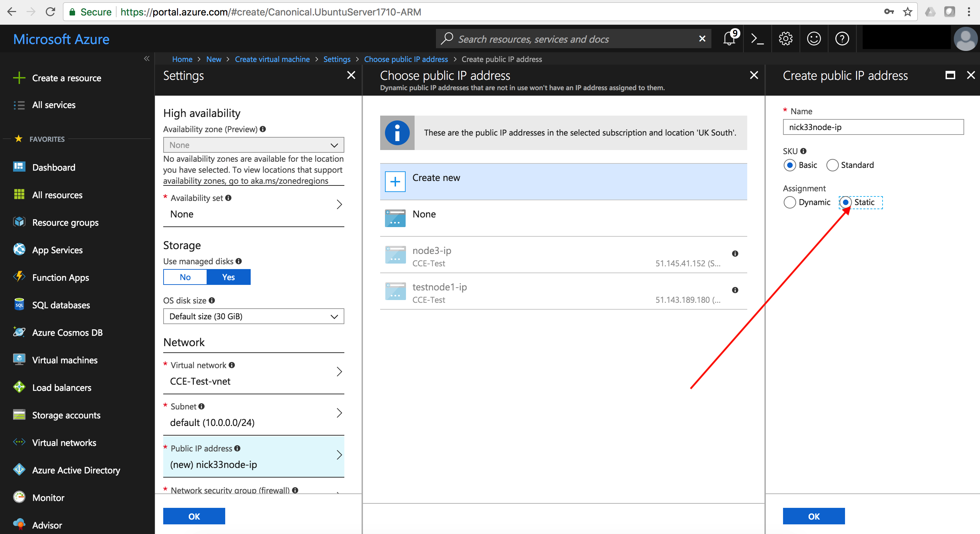Set Use managed disks to No

pos(185,277)
